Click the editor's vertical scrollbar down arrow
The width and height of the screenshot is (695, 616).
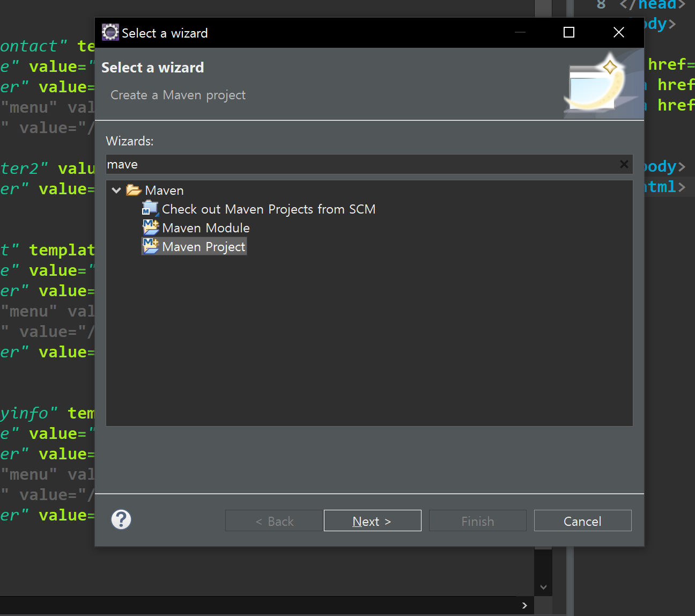543,587
